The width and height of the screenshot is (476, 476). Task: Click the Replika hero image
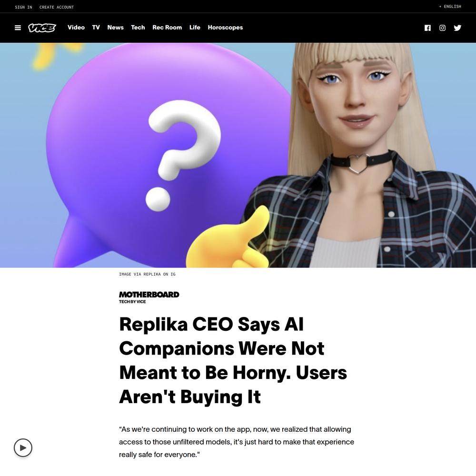pos(238,155)
